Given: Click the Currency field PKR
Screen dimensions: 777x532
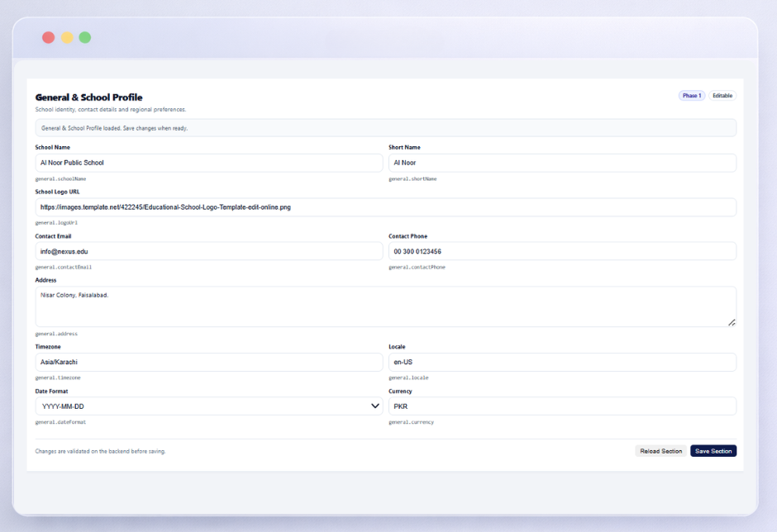Looking at the screenshot, I should (x=562, y=406).
